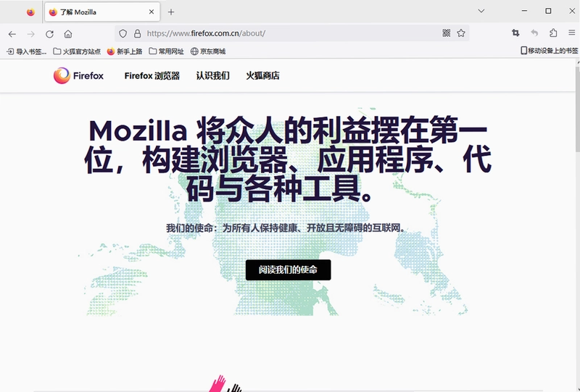Open the list all tabs dropdown

(x=481, y=11)
